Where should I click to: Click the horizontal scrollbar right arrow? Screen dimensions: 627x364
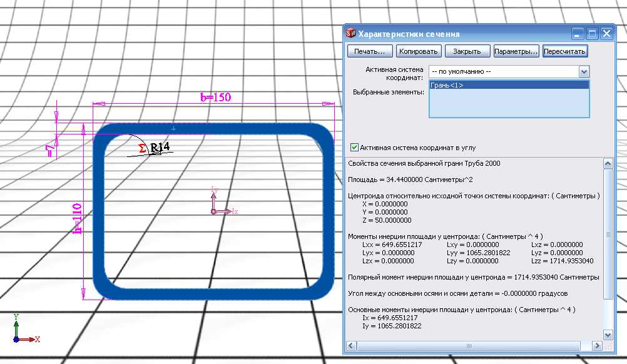pos(596,345)
